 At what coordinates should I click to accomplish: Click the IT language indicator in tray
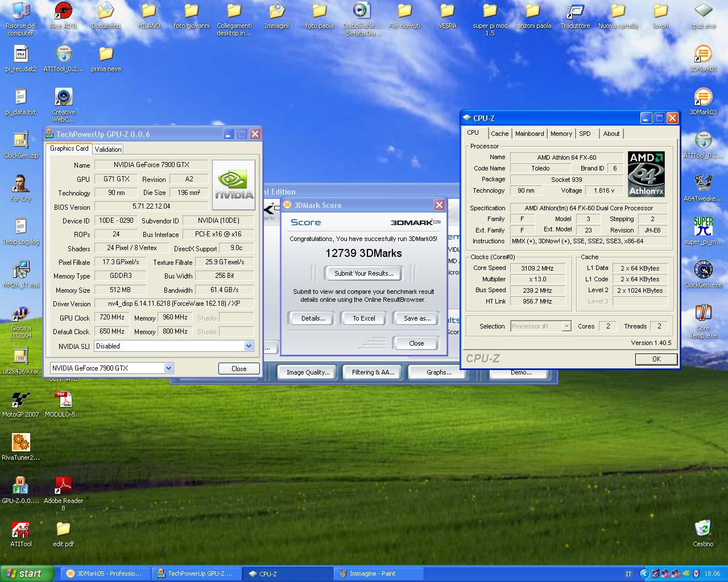point(628,574)
